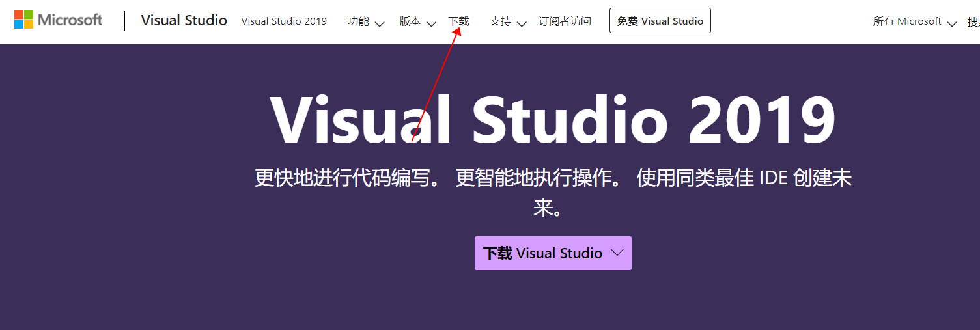Click the Microsoft logo

(59, 20)
